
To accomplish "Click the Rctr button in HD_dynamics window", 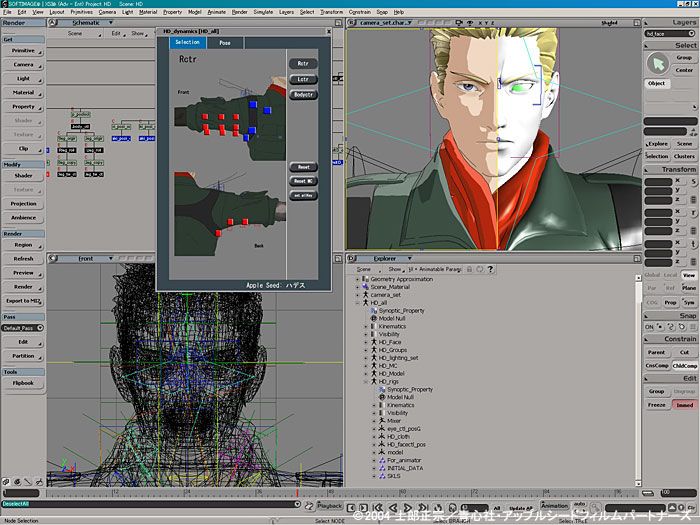I will (x=303, y=63).
